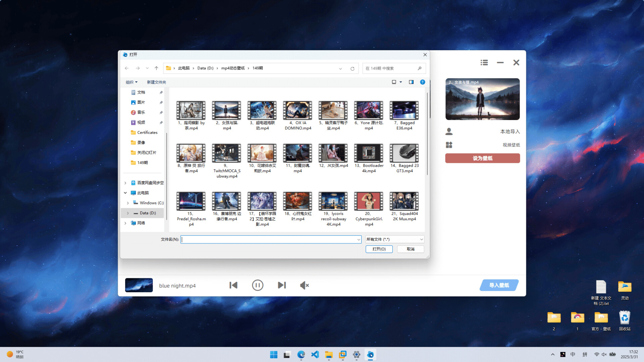The width and height of the screenshot is (644, 362).
Task: Click the 打开(O) button
Action: click(x=379, y=249)
